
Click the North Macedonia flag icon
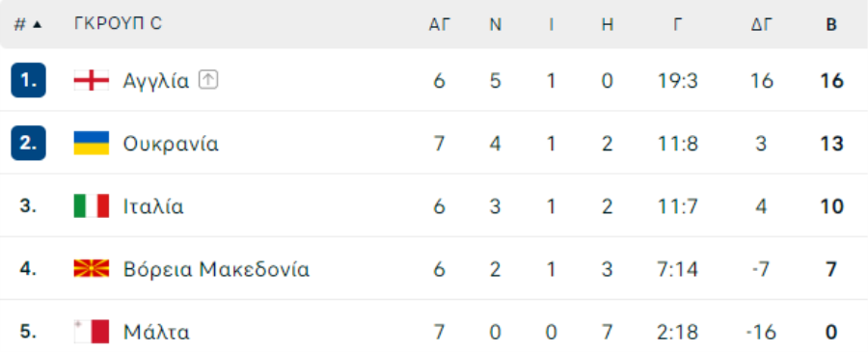coord(92,269)
